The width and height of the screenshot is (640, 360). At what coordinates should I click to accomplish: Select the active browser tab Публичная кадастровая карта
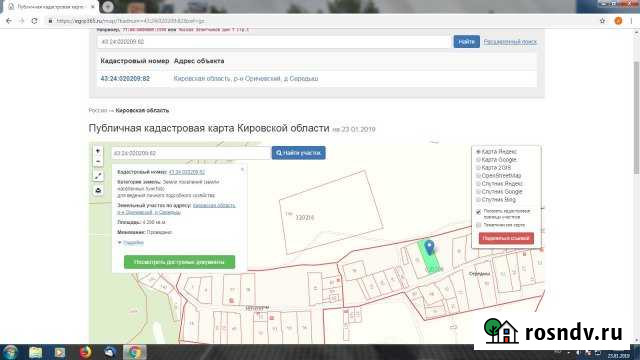click(51, 7)
